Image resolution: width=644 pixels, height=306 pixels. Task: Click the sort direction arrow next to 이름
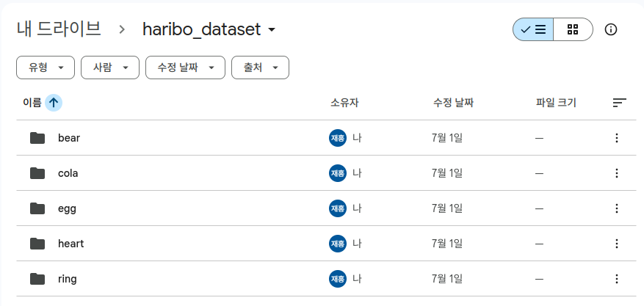point(54,103)
